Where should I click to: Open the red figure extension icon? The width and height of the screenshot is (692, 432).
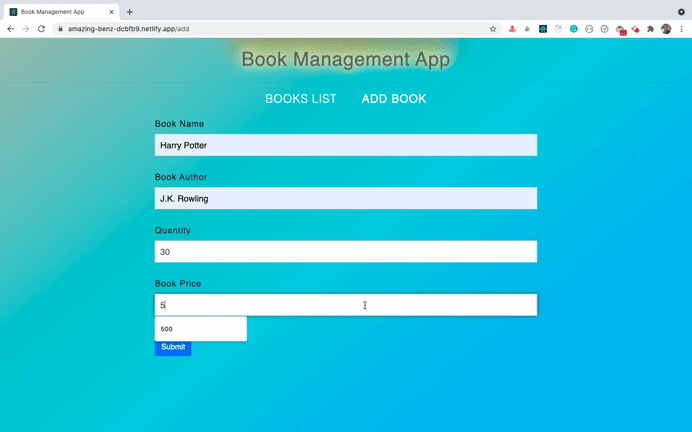point(512,29)
